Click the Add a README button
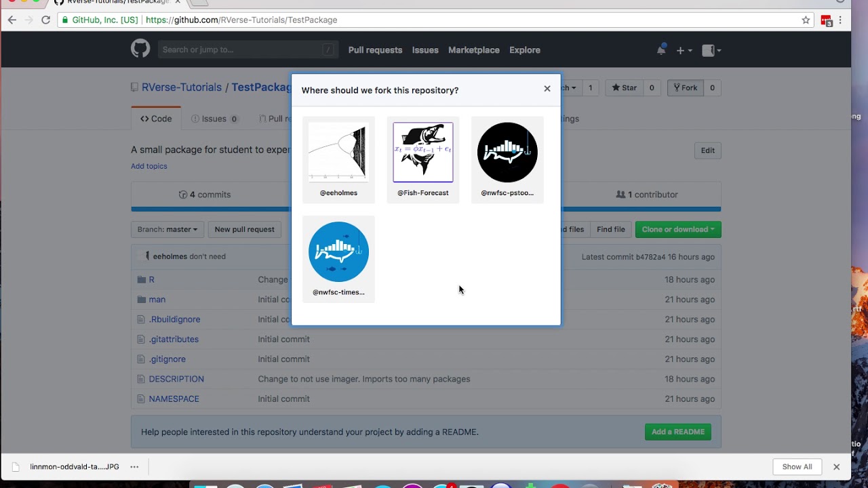The height and width of the screenshot is (488, 868). 678,432
